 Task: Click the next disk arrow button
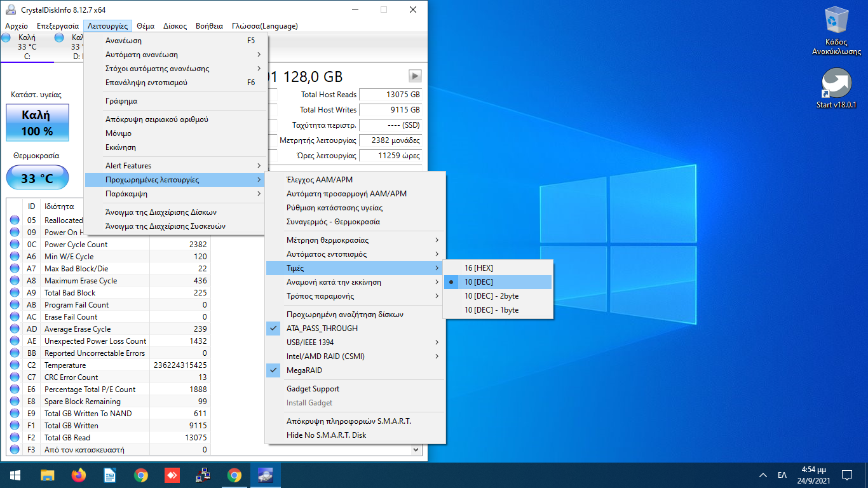click(415, 76)
